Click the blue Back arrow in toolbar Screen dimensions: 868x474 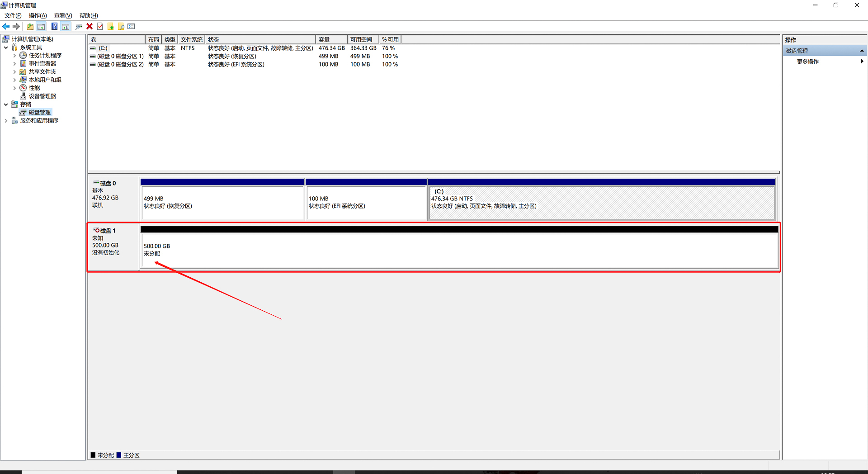coord(6,27)
